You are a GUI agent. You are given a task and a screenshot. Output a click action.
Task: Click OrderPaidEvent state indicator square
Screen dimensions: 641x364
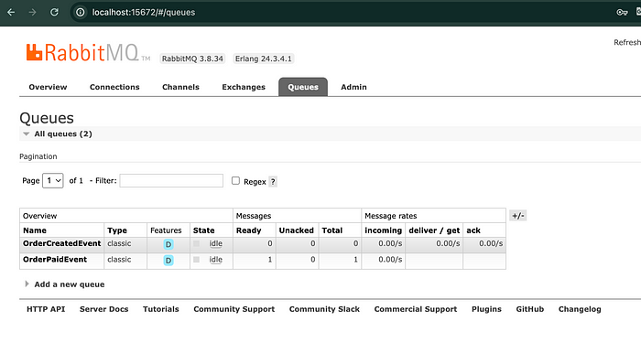[x=196, y=260]
